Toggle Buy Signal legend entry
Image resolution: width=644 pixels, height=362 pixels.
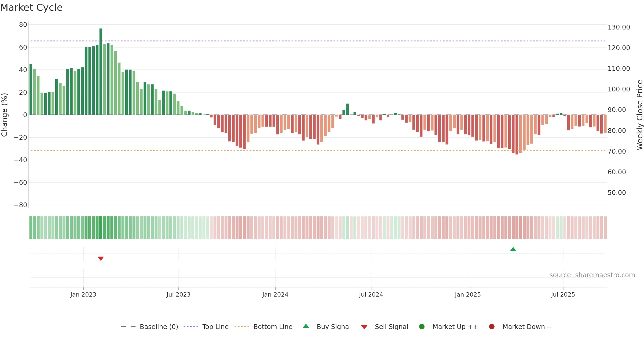coord(327,327)
